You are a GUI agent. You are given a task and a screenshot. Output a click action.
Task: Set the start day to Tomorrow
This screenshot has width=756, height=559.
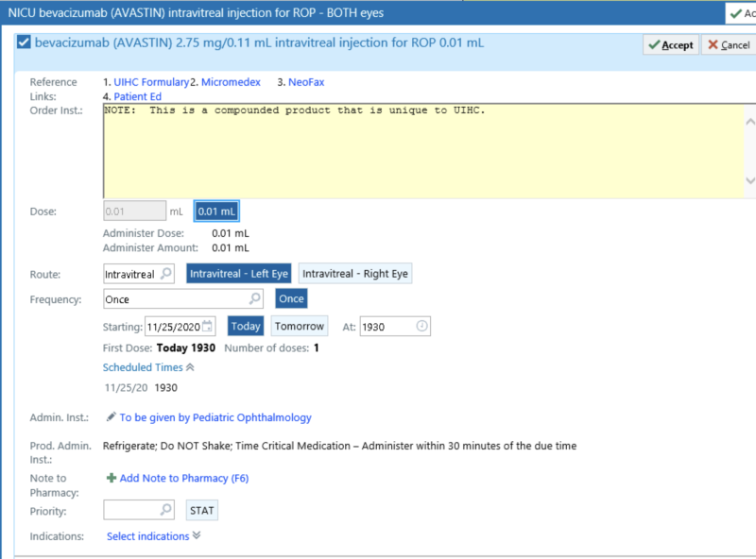coord(300,327)
